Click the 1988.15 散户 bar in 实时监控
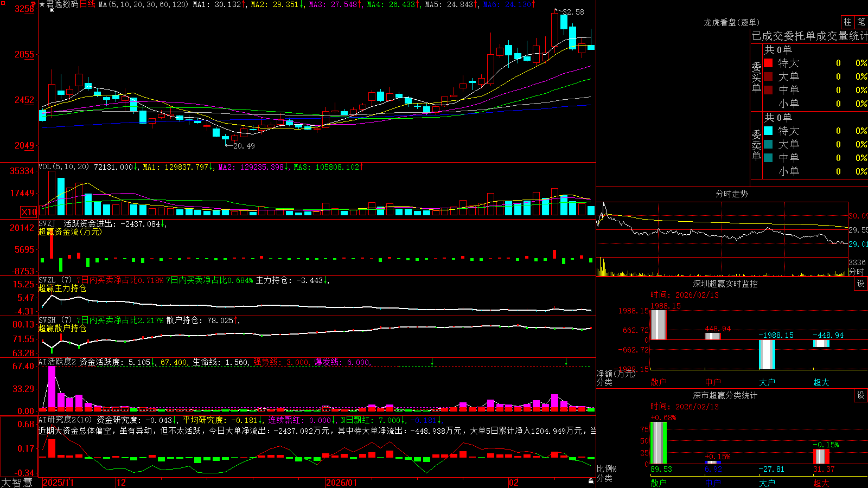Image resolution: width=868 pixels, height=488 pixels. (x=658, y=325)
